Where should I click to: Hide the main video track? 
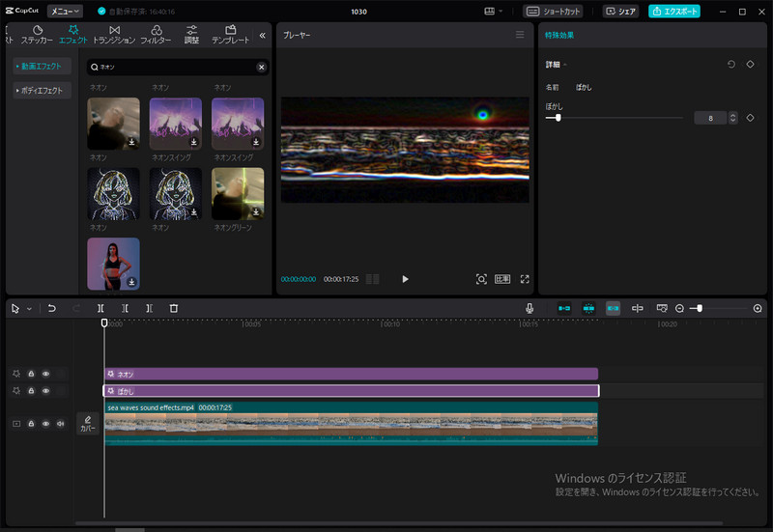(x=45, y=424)
